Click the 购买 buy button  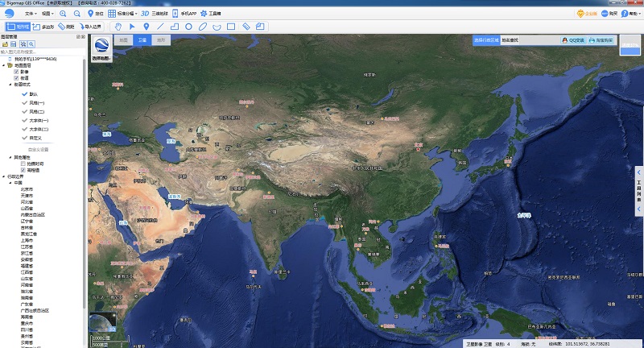pyautogui.click(x=609, y=14)
